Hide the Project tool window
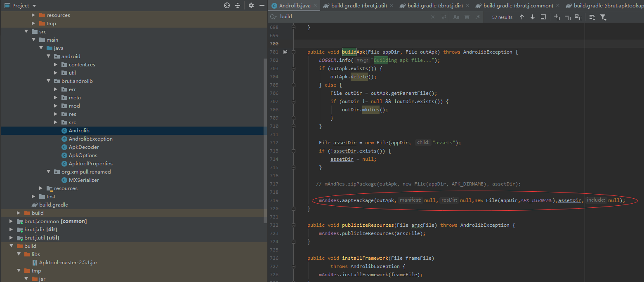Screen dimensions: 644x282 coord(262,5)
